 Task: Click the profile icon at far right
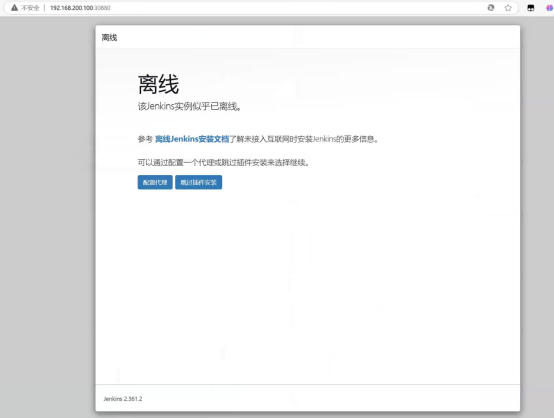pyautogui.click(x=550, y=8)
